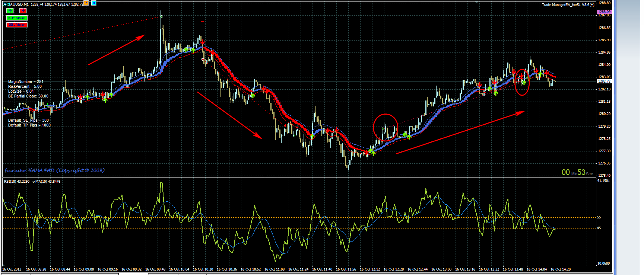Click the 16 Oct 14:20 time axis label
Screen dimensions: 644x275
point(561,269)
